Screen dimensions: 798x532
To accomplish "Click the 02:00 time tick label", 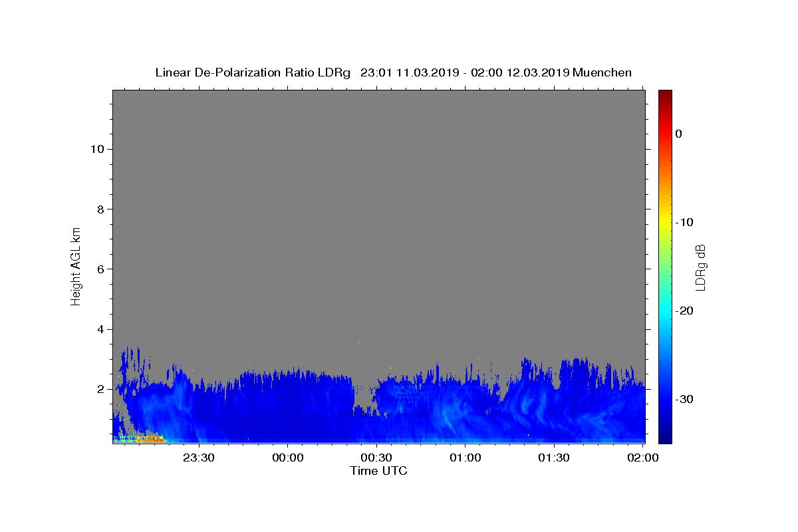I will [x=643, y=457].
